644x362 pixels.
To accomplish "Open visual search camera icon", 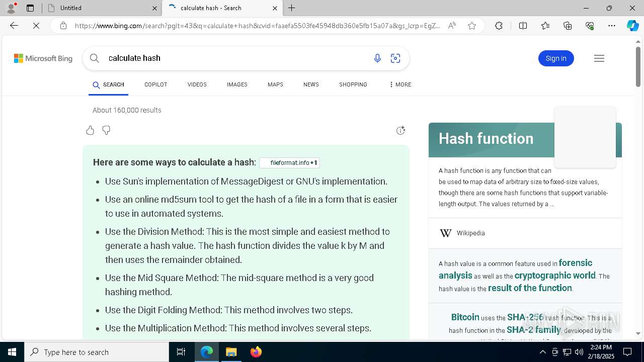I will (395, 58).
